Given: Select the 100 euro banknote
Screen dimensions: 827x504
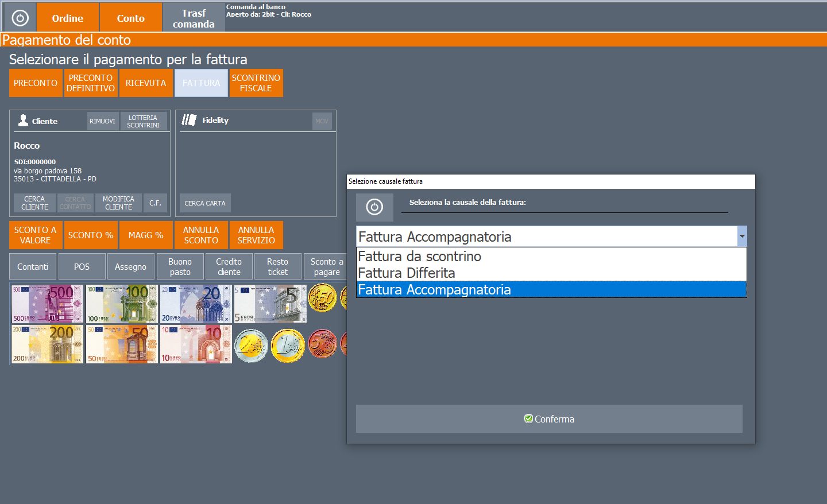Looking at the screenshot, I should 122,304.
